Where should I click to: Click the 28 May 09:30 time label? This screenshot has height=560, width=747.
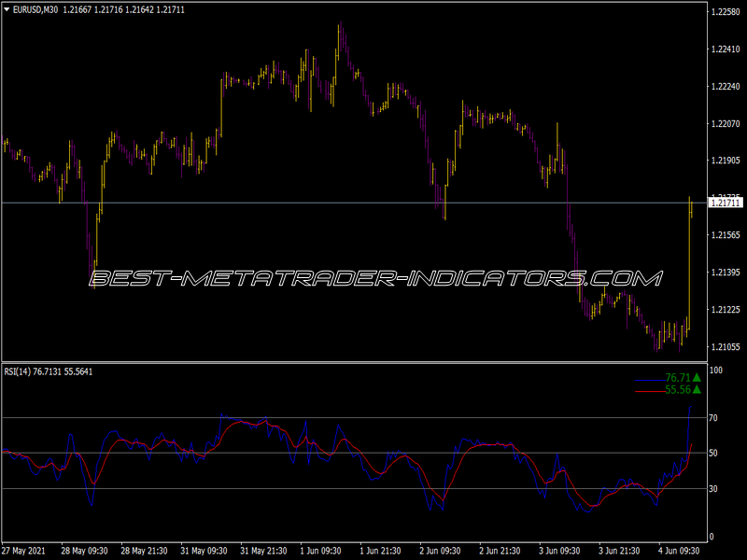(84, 551)
